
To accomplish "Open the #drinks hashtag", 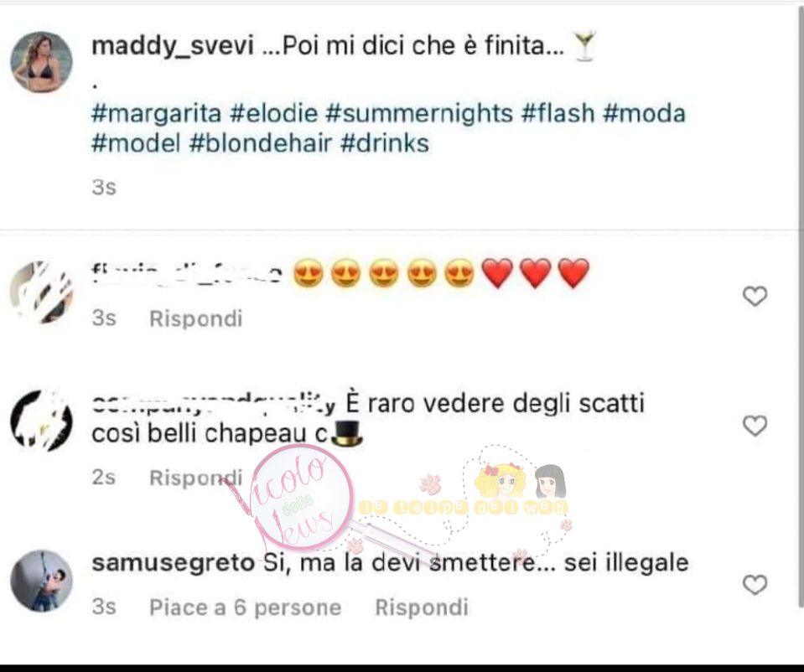I will coord(385,143).
